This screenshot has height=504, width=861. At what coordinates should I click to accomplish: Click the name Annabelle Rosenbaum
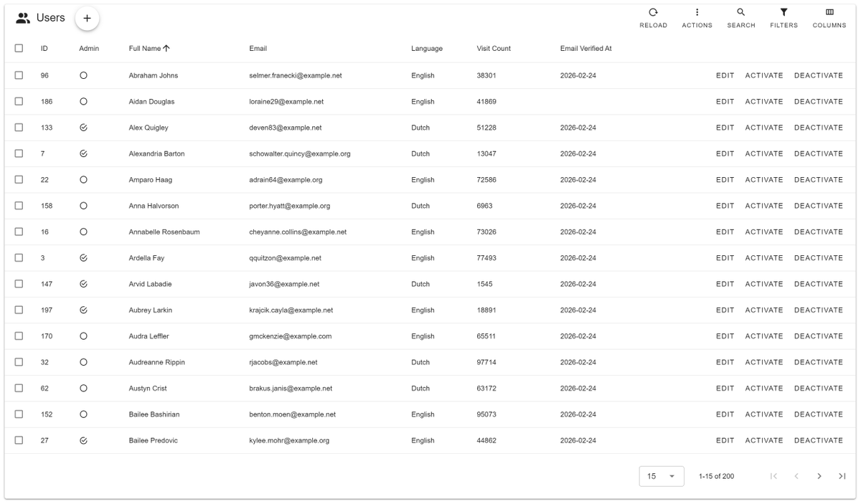coord(164,232)
